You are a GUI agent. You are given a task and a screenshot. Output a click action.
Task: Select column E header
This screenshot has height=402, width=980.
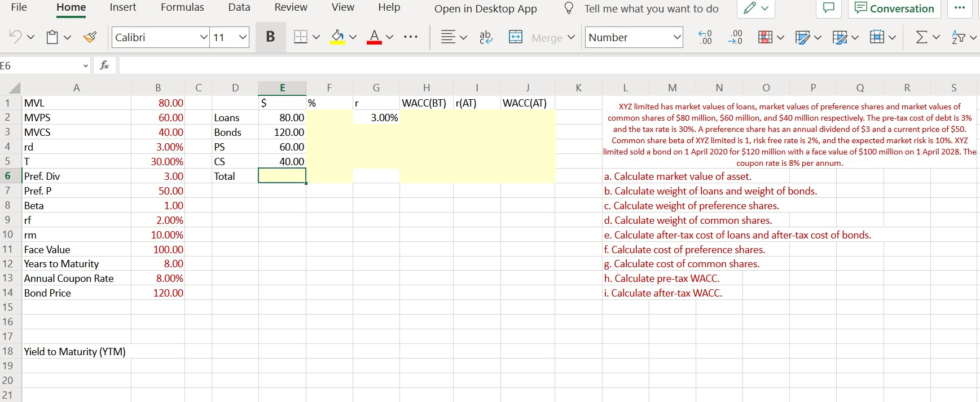(283, 87)
